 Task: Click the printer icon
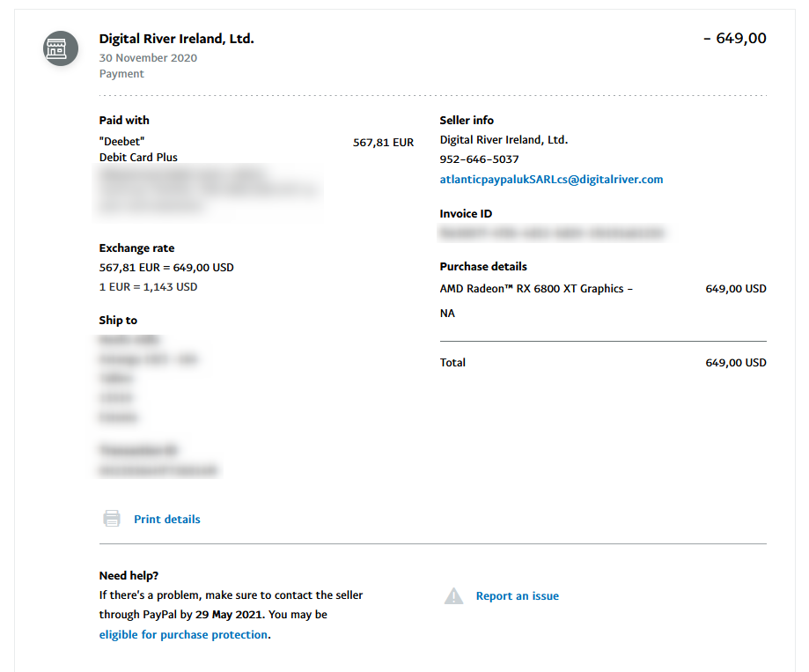[x=112, y=518]
